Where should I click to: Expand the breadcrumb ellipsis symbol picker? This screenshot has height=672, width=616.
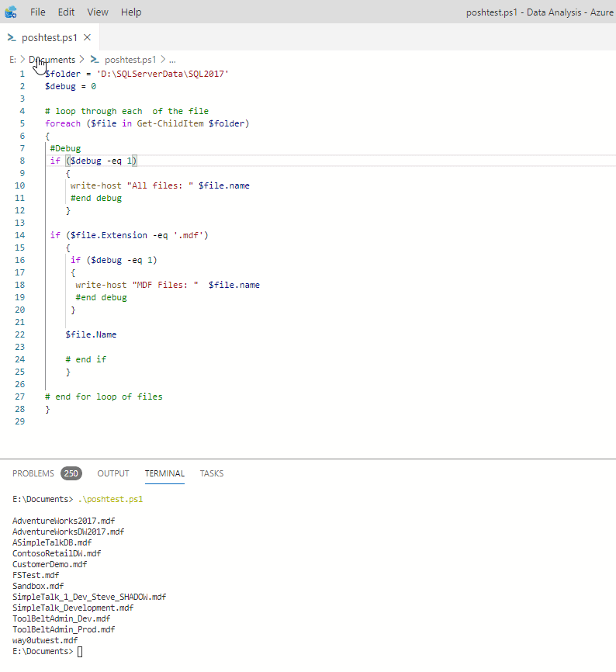tap(172, 60)
